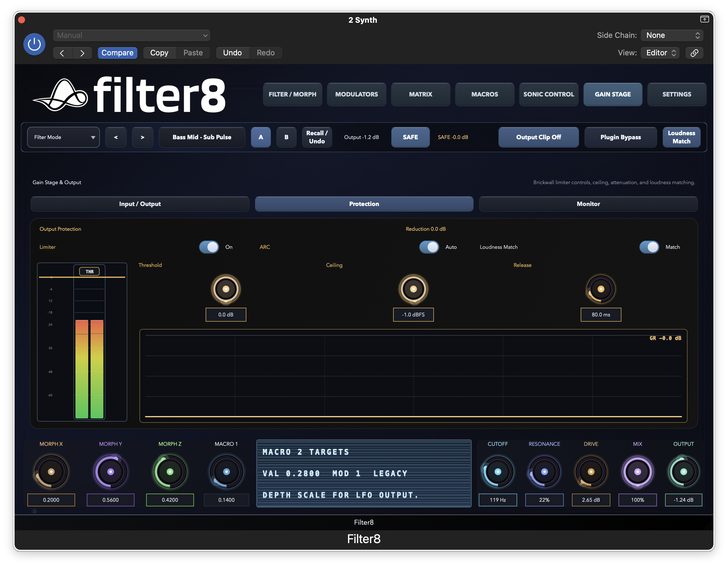
Task: Click the Release knob
Action: pyautogui.click(x=601, y=289)
